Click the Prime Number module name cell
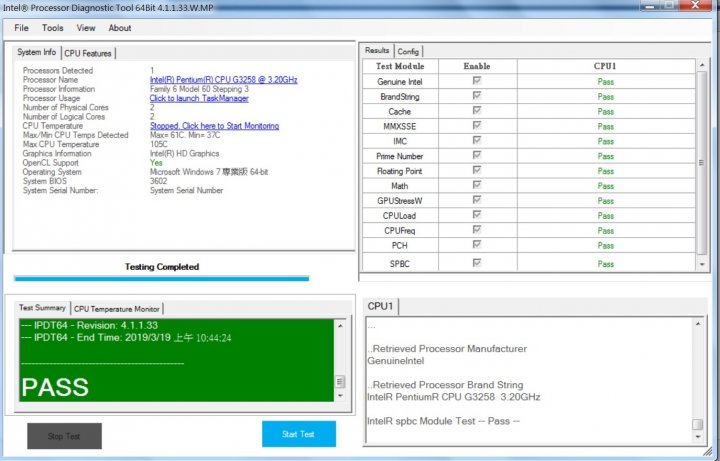Image resolution: width=720 pixels, height=461 pixels. [x=399, y=156]
